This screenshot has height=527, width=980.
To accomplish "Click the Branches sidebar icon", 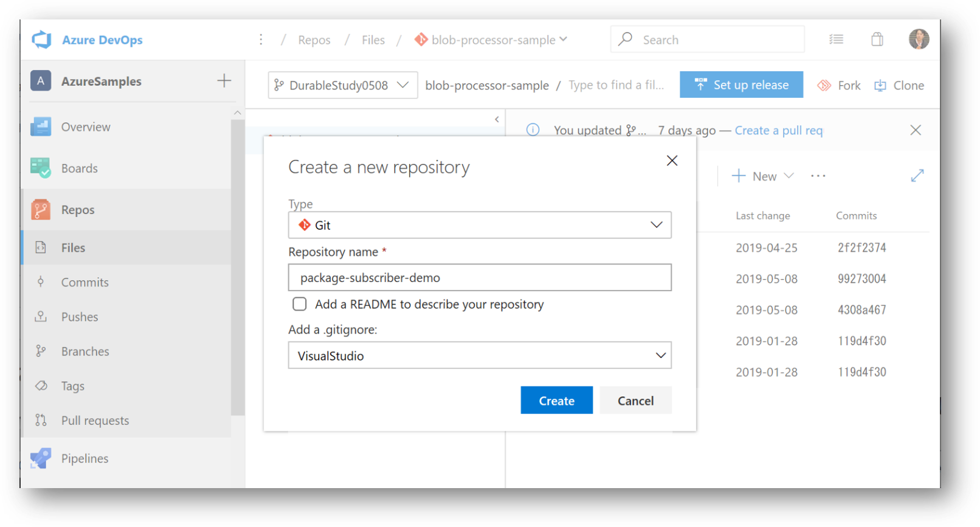I will (x=41, y=351).
